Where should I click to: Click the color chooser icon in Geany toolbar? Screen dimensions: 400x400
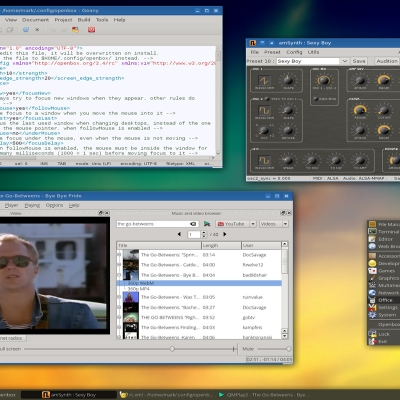pyautogui.click(x=76, y=30)
